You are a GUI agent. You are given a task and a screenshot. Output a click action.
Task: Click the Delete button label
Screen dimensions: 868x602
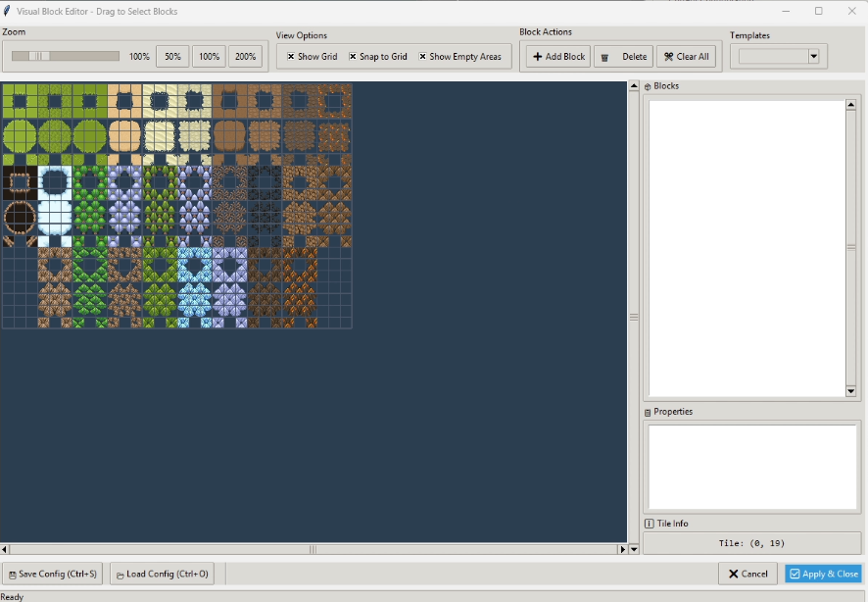tap(635, 57)
